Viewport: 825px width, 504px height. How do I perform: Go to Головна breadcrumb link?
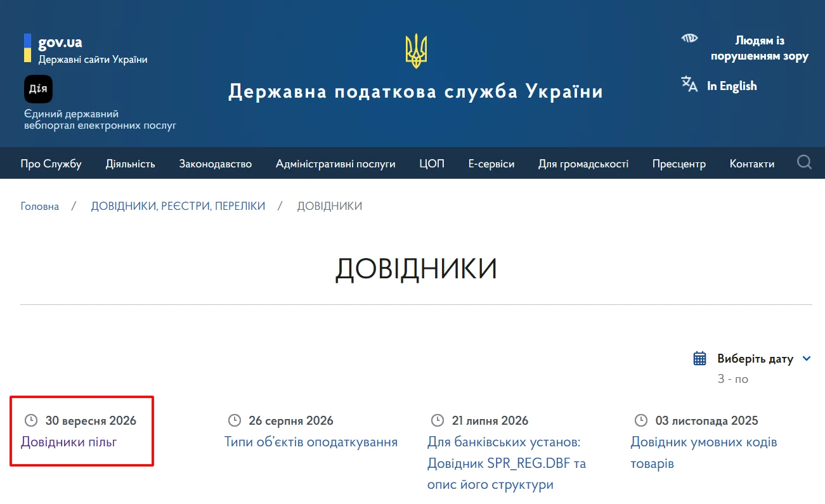40,206
